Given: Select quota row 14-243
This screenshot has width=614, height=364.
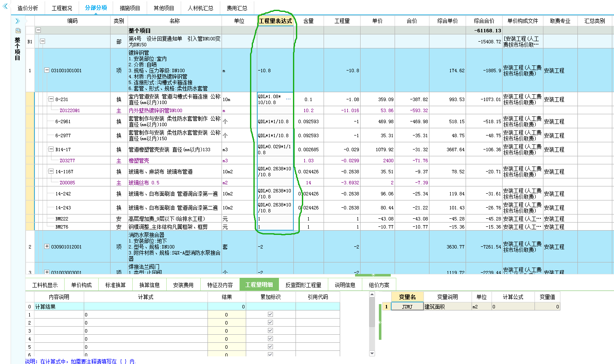Looking at the screenshot, I should click(63, 208).
